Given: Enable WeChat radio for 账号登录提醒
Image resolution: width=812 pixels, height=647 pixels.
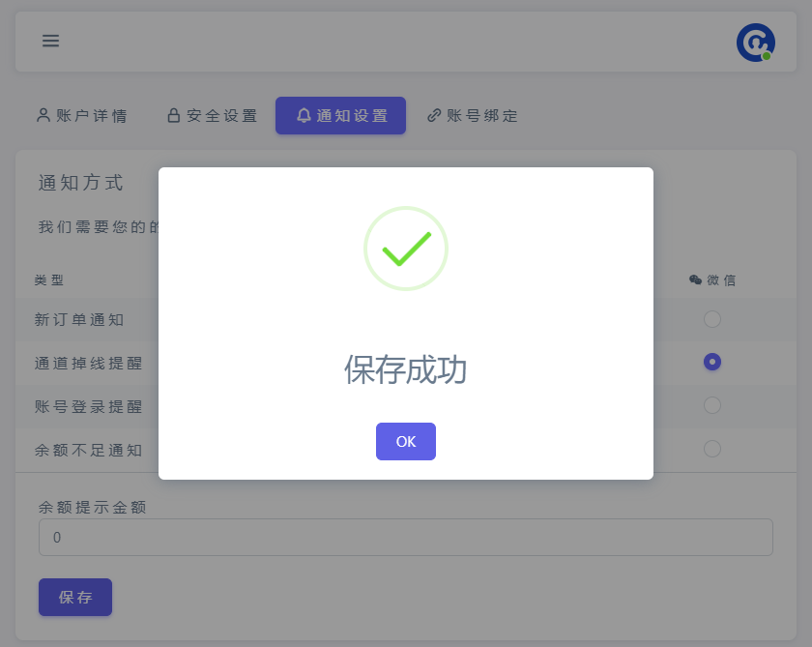Looking at the screenshot, I should tap(712, 405).
